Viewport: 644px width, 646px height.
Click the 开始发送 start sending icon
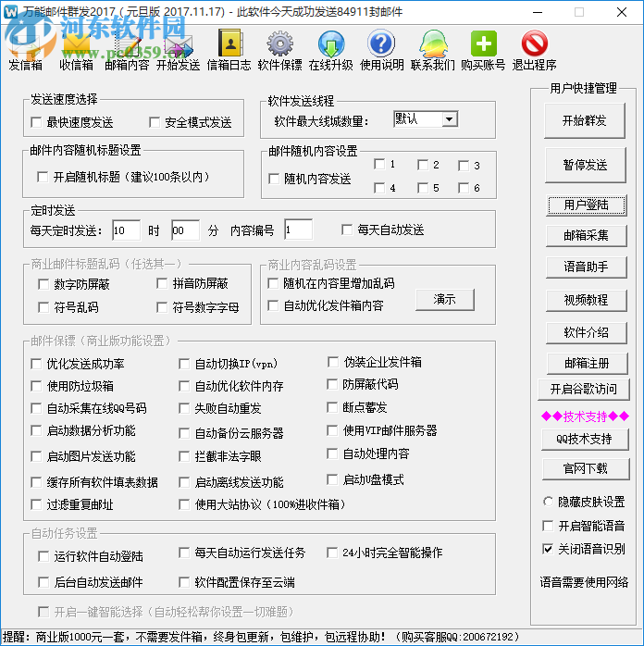point(178,50)
